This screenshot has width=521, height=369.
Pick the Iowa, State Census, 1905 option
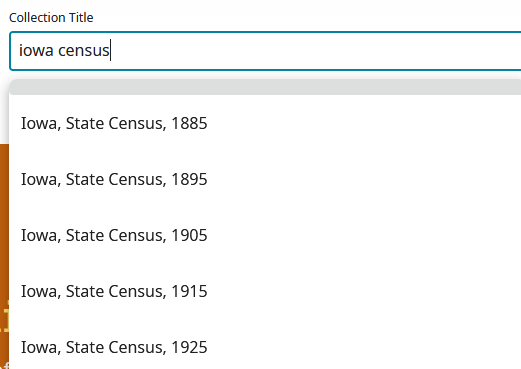[x=265, y=235]
